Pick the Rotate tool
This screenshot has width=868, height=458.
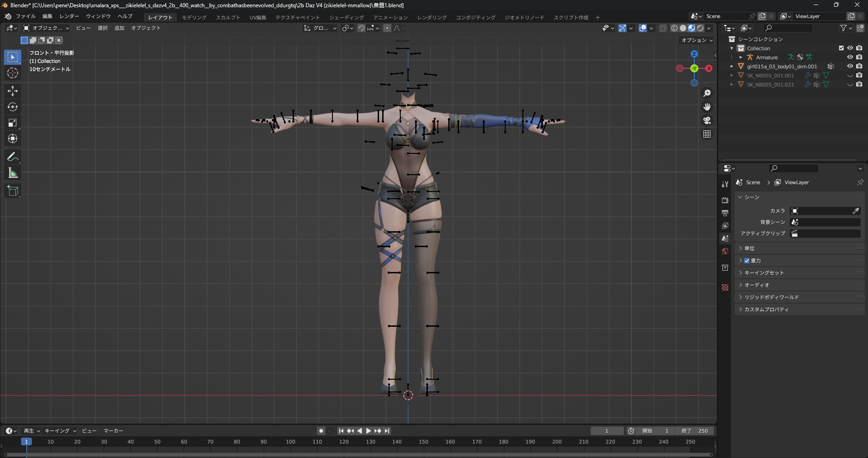[13, 107]
